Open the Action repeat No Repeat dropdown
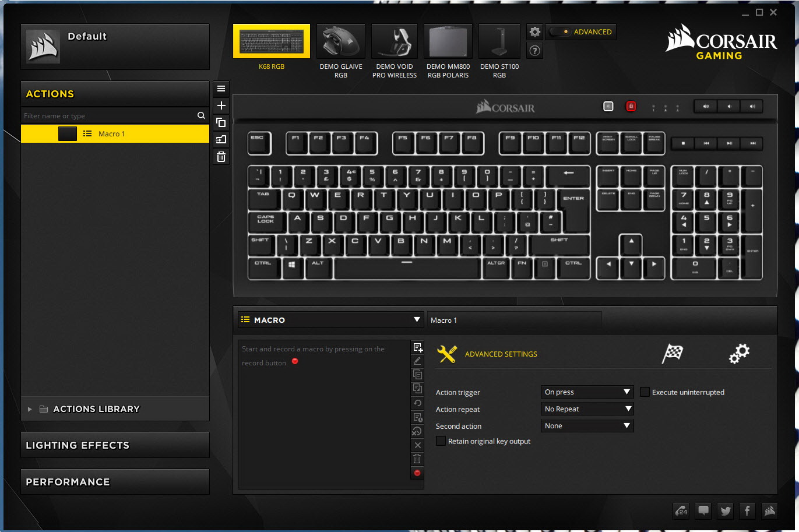Viewport: 799px width, 532px height. coord(587,409)
